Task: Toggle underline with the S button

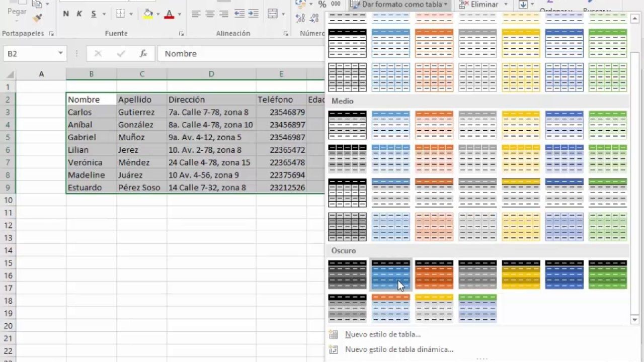Action: click(x=94, y=14)
